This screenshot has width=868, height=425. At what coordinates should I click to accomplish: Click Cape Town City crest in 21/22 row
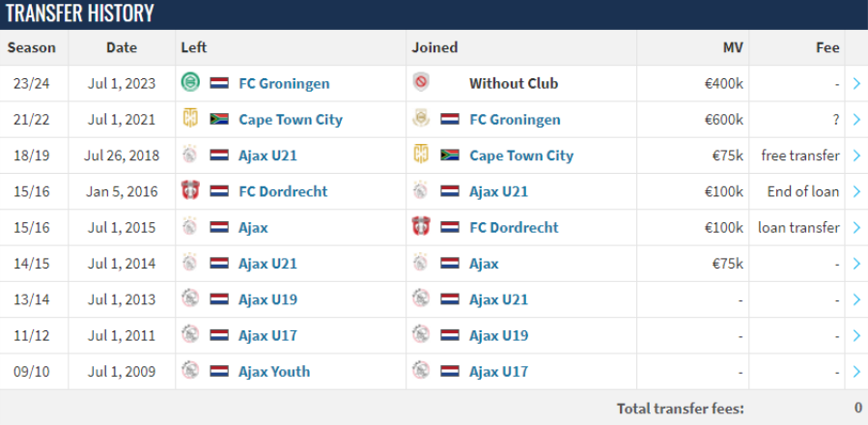[190, 119]
